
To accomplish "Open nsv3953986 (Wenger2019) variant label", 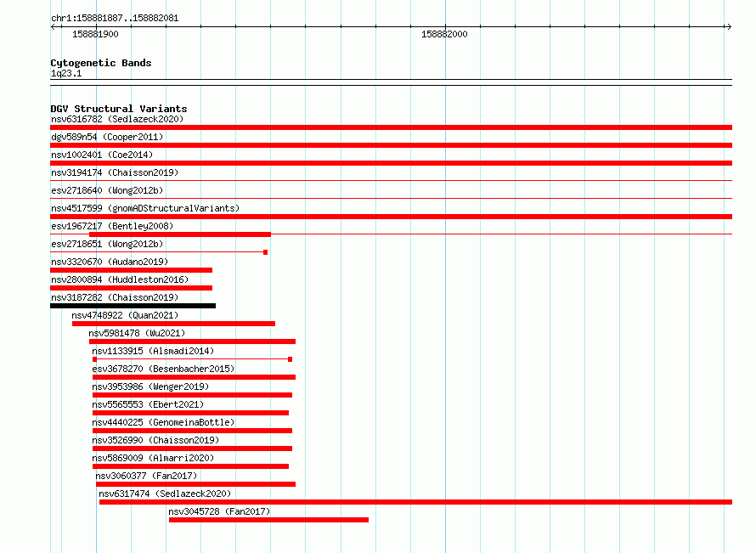I will 150,387.
